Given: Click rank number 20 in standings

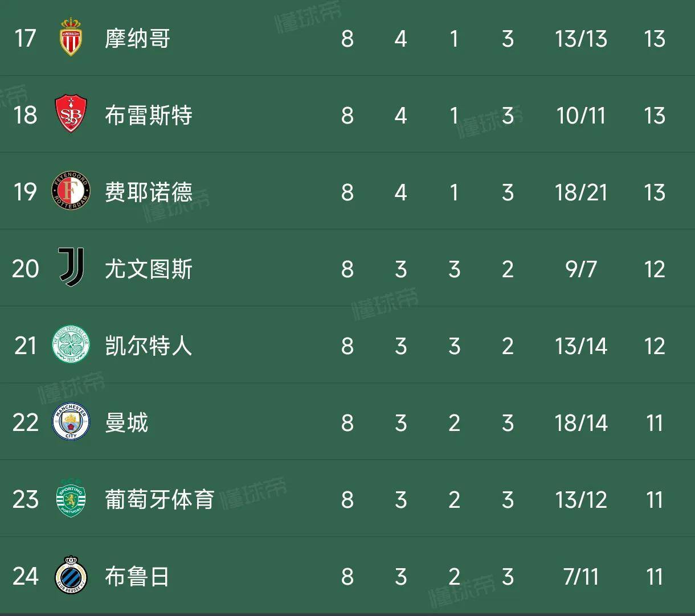Looking at the screenshot, I should click(x=26, y=269).
